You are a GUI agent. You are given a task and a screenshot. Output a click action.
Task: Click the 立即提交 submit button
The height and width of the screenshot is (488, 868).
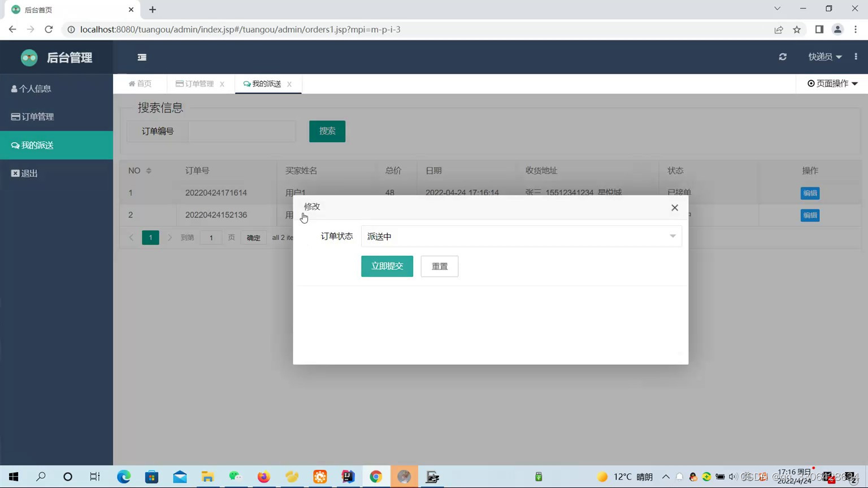point(387,266)
